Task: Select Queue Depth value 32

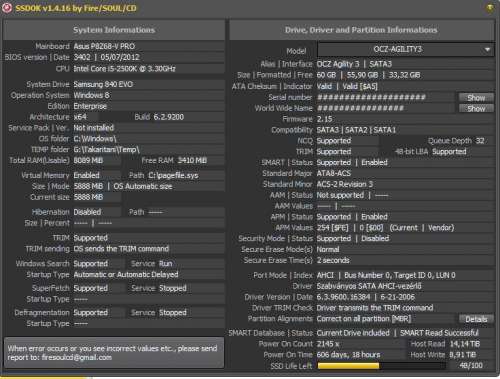Action: (480, 141)
